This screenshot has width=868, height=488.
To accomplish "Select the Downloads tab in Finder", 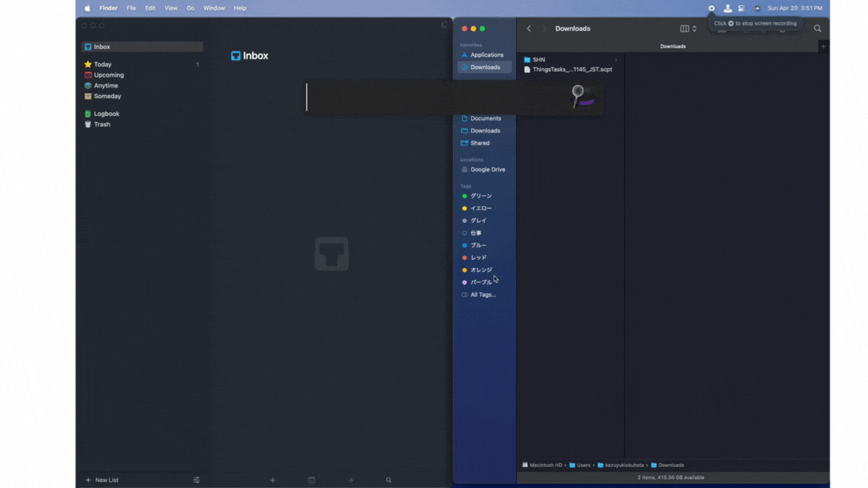I will click(673, 47).
